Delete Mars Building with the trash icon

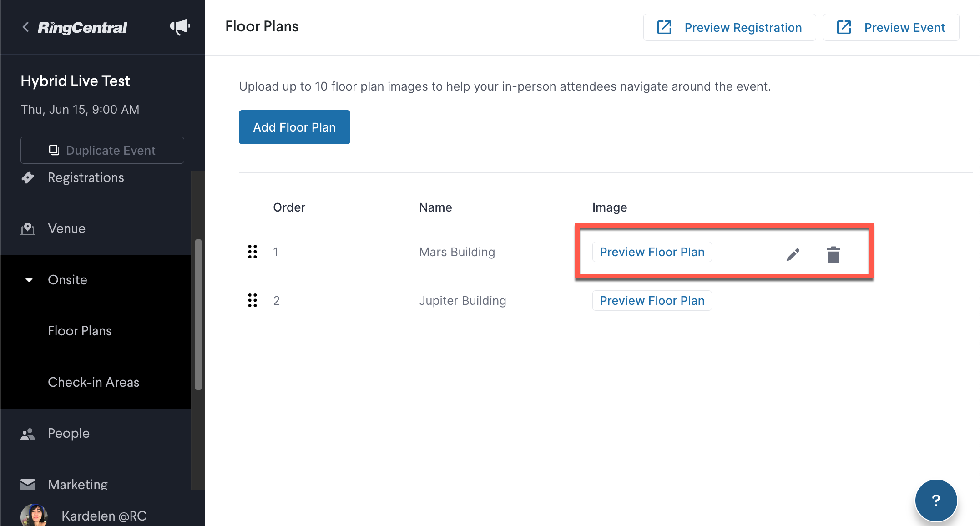point(833,255)
